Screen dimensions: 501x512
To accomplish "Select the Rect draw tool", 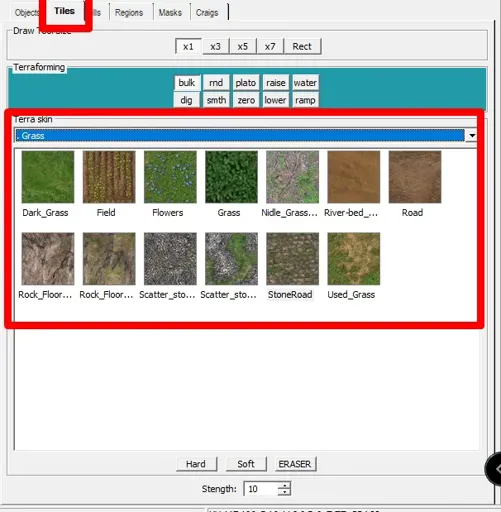I will (x=302, y=46).
